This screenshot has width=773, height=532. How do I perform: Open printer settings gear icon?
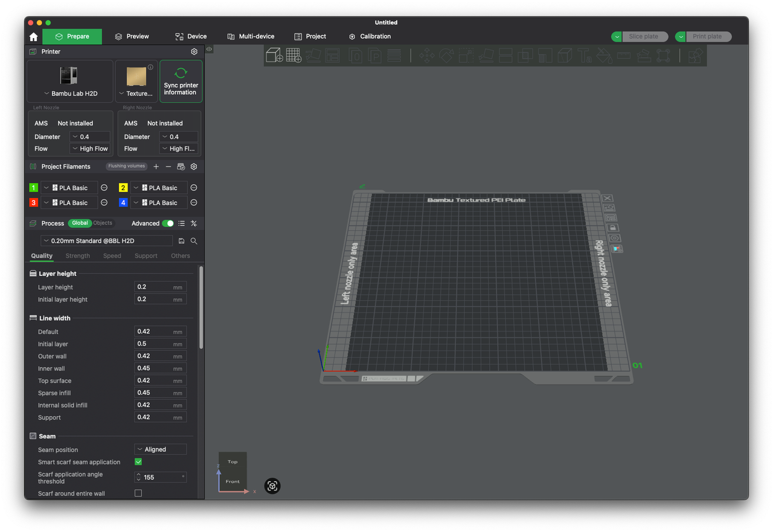(x=194, y=52)
